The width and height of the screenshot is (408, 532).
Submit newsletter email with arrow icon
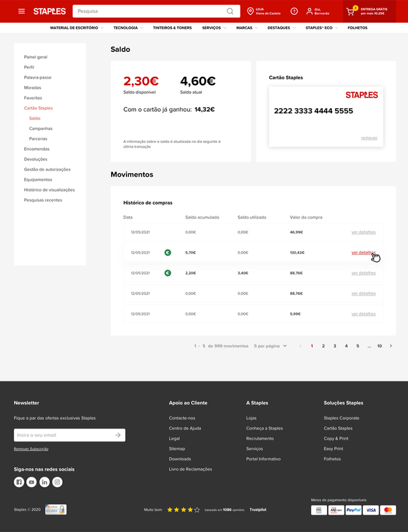[x=118, y=435]
